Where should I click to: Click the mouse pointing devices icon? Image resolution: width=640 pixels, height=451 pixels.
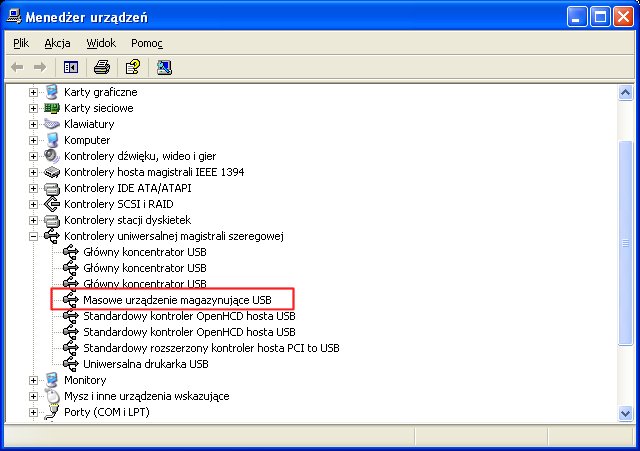point(52,396)
